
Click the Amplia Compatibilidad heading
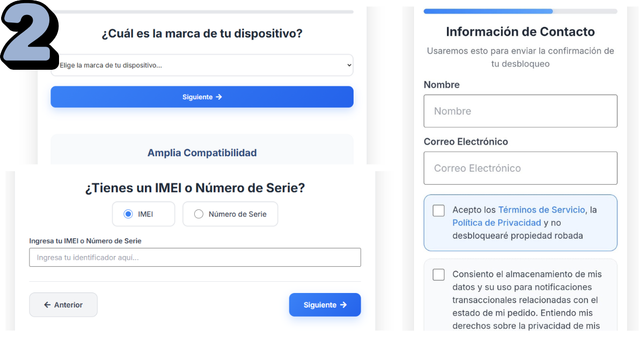pos(202,152)
